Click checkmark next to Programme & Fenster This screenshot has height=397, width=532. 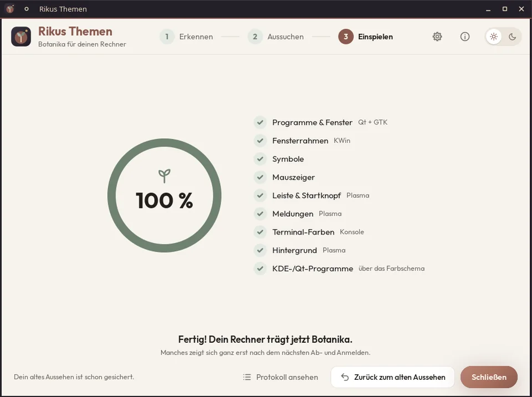point(260,122)
